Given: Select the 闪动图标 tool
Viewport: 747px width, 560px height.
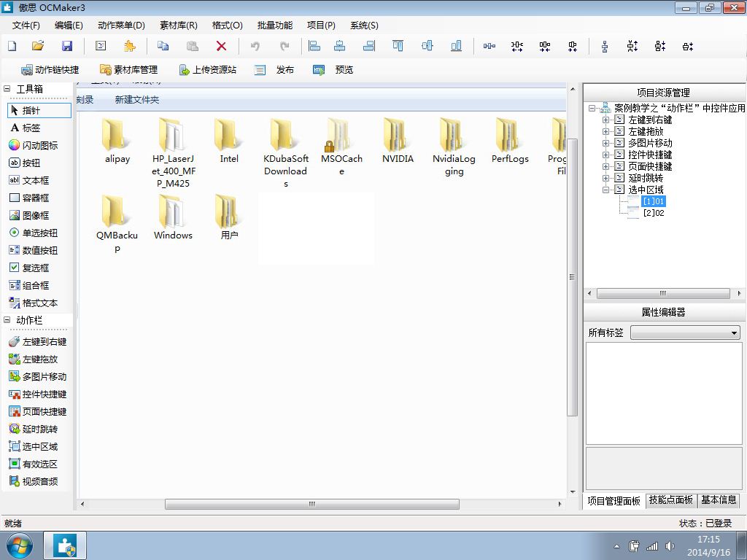Looking at the screenshot, I should (34, 145).
